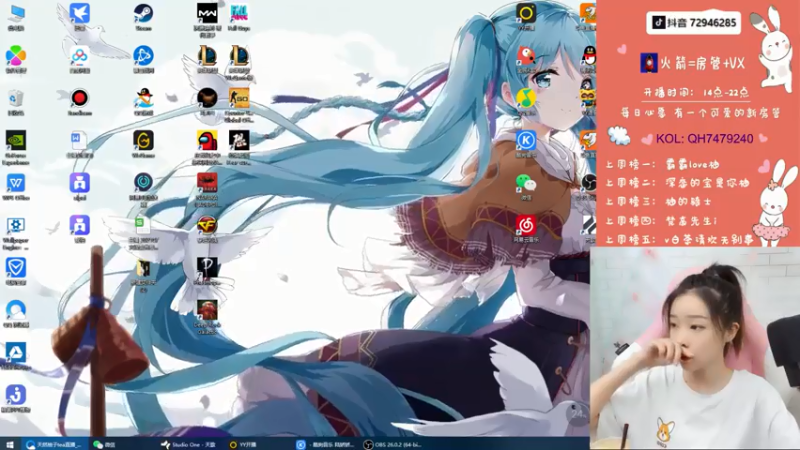Open League of Legends icon below Call of Duty
Image resolution: width=800 pixels, height=450 pixels.
click(207, 59)
